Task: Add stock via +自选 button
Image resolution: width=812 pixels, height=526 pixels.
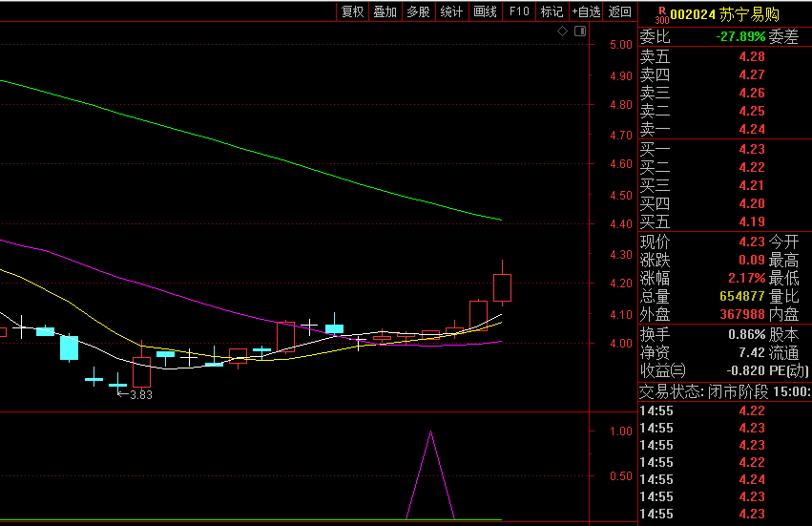Action: (x=586, y=11)
